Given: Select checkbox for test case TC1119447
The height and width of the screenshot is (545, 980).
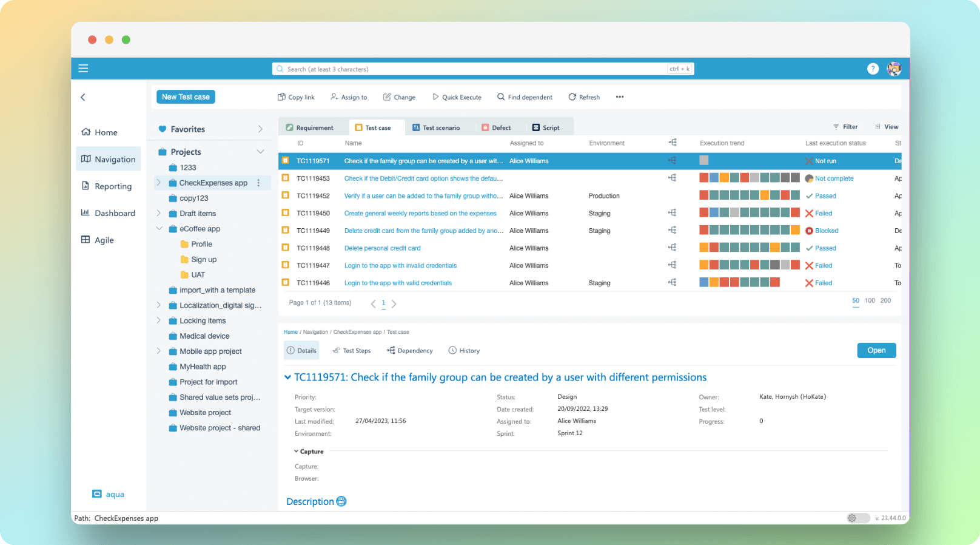Looking at the screenshot, I should coord(285,266).
